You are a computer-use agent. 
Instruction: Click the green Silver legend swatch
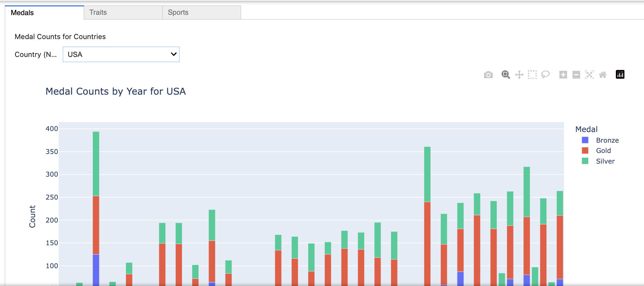tap(585, 161)
